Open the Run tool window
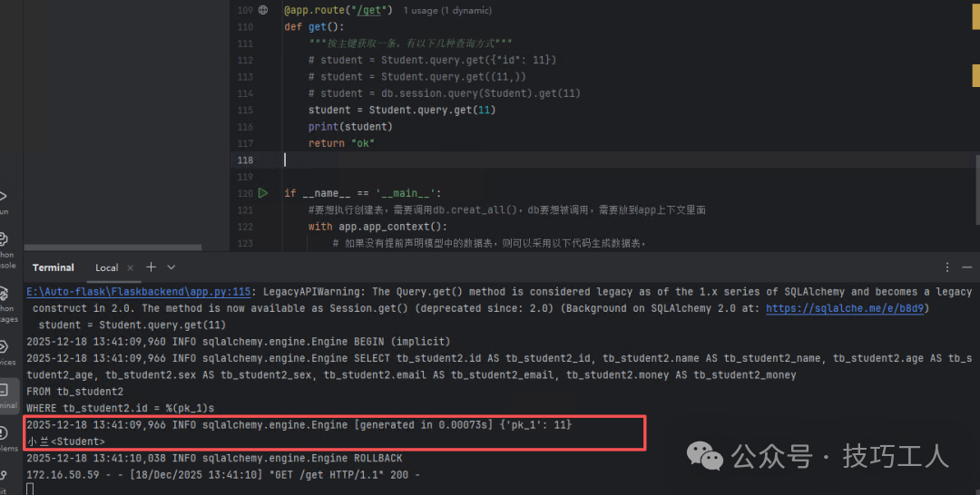 4,203
